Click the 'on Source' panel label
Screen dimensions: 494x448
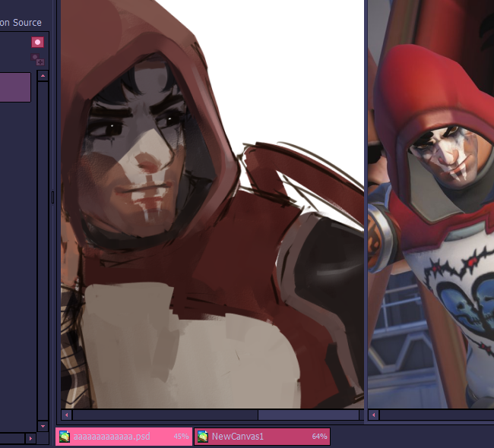tap(21, 23)
